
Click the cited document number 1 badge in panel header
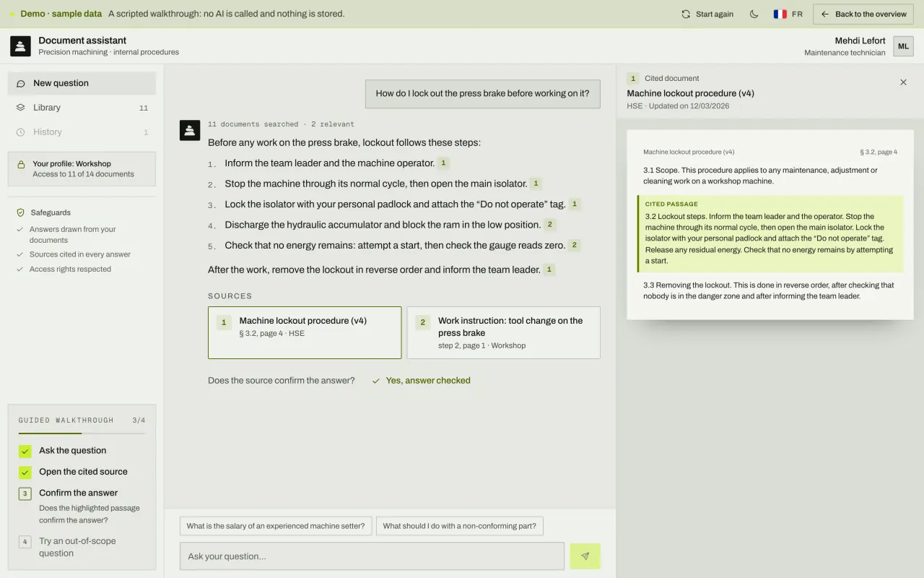633,79
